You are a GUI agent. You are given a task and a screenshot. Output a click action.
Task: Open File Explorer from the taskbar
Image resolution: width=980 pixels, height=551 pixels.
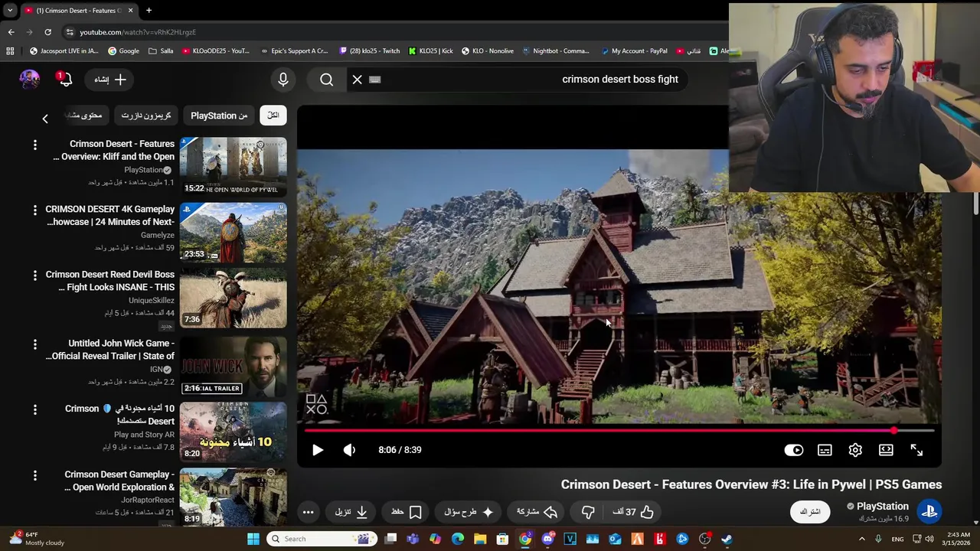click(x=479, y=539)
